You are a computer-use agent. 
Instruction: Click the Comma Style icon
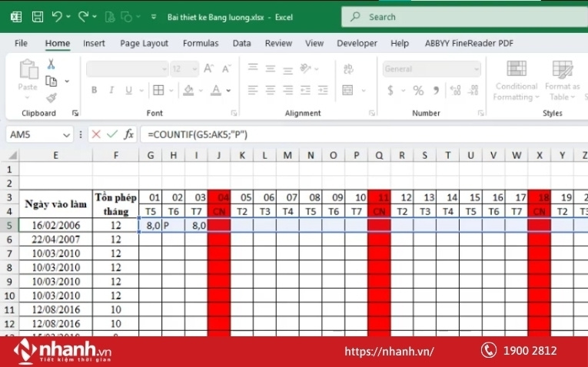point(436,90)
